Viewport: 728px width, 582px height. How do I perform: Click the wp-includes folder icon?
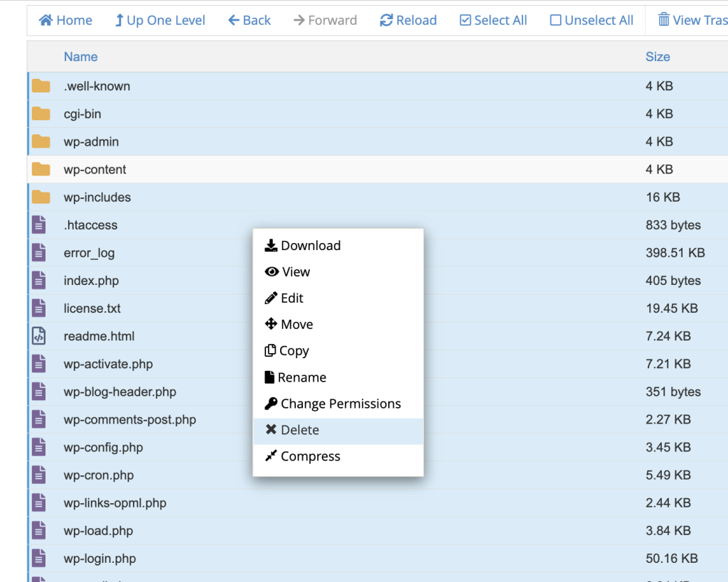[x=41, y=198]
